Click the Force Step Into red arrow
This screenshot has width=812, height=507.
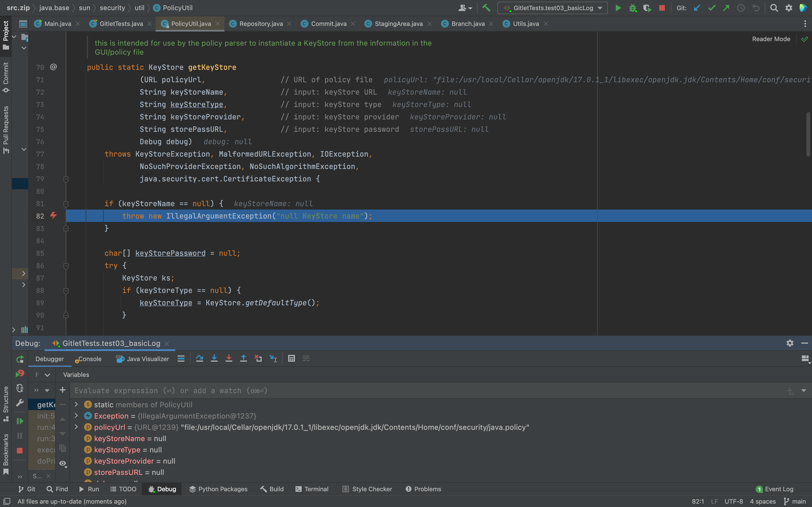pyautogui.click(x=229, y=359)
